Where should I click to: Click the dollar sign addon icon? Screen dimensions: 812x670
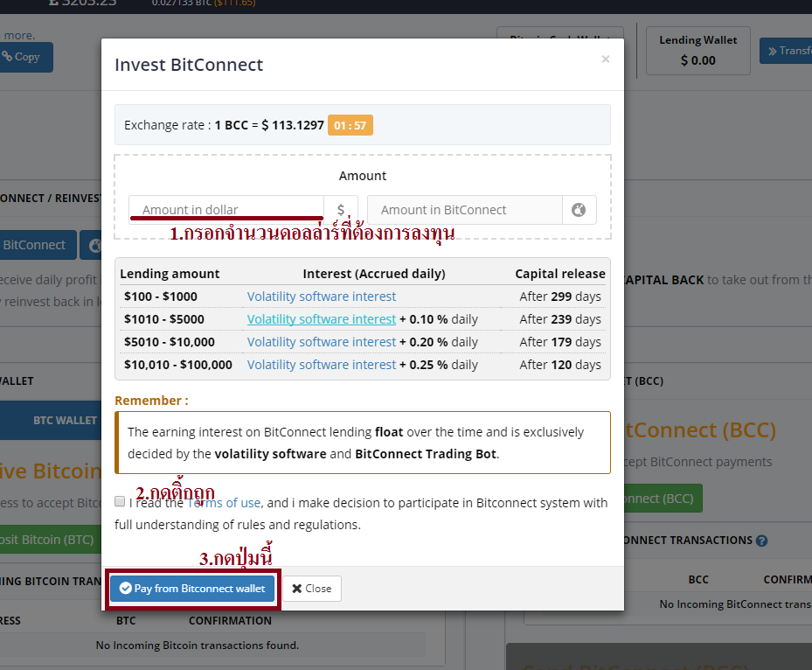click(341, 210)
